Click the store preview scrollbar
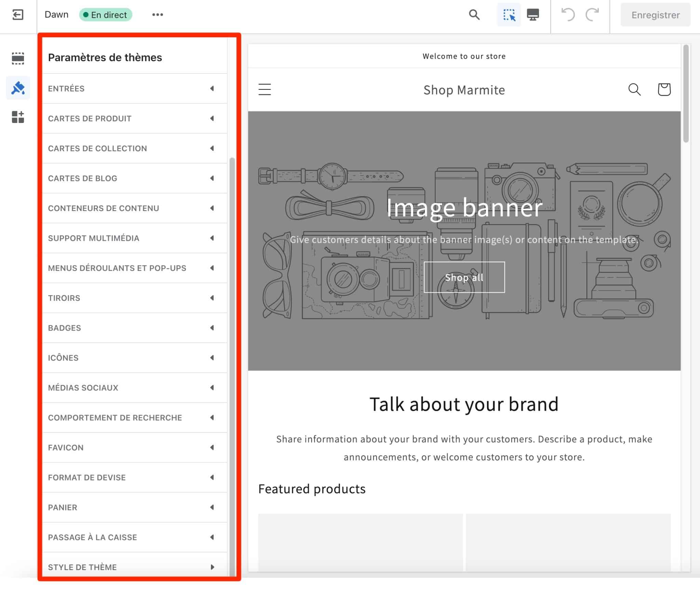700x595 pixels. 686,94
